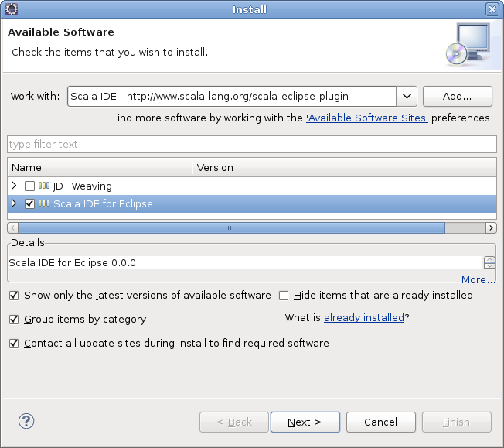
Task: Click the scroll left arrow of the list
Action: [x=13, y=227]
